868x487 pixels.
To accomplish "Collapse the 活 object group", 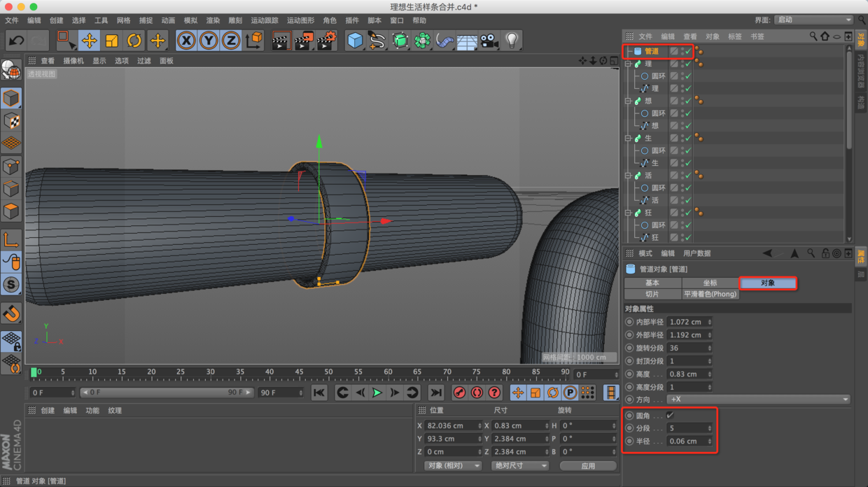I will [x=628, y=176].
